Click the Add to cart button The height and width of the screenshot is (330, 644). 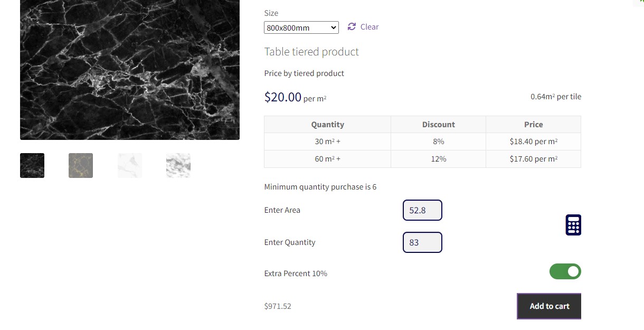549,306
